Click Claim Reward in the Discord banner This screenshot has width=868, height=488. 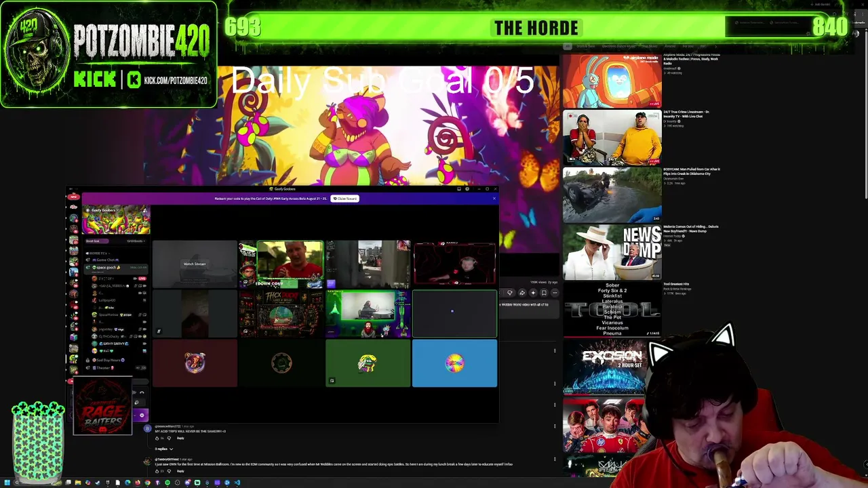(345, 199)
